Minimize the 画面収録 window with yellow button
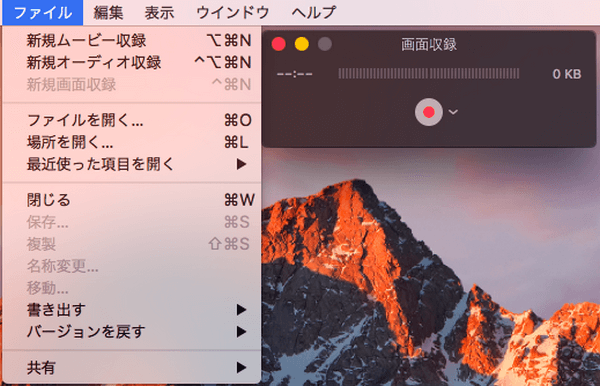 [302, 44]
